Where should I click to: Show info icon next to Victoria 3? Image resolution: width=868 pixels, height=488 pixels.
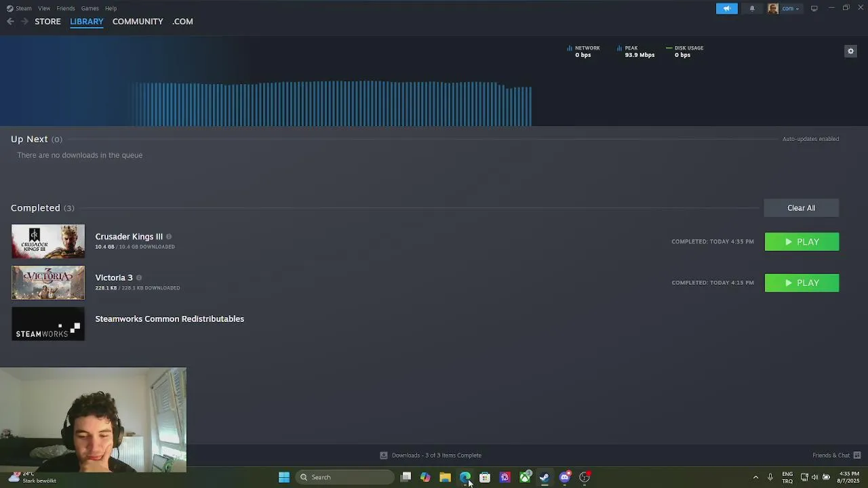coord(139,278)
